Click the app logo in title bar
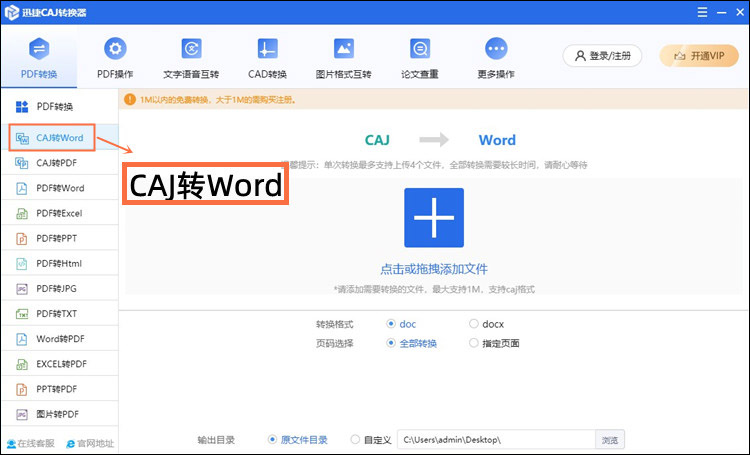Screen dimensions: 750x455 coord(11,12)
